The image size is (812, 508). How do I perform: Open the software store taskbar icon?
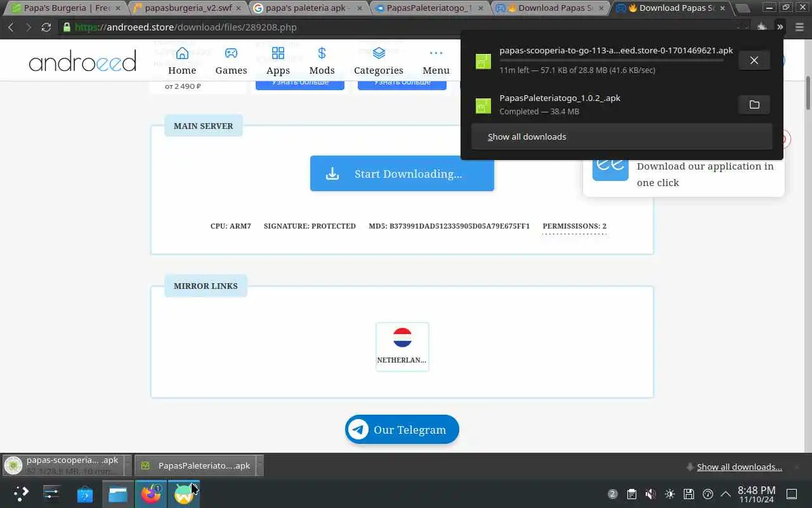coord(85,493)
